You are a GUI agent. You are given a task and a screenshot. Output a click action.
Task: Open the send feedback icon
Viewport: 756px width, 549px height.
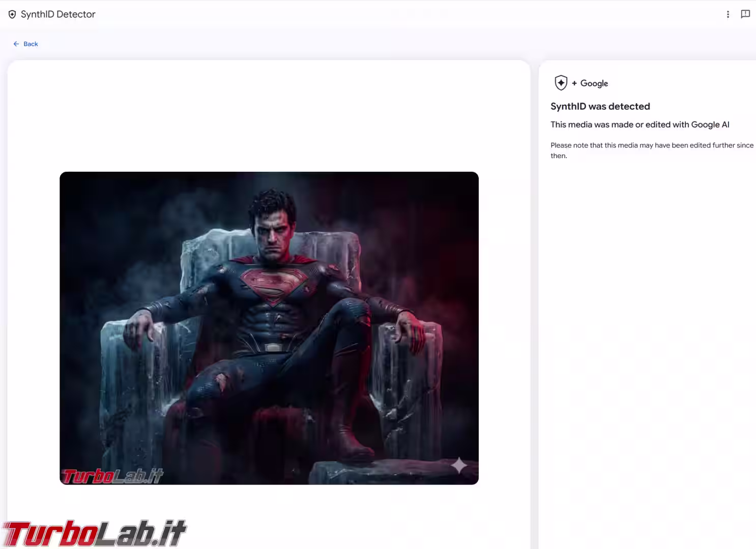[745, 14]
